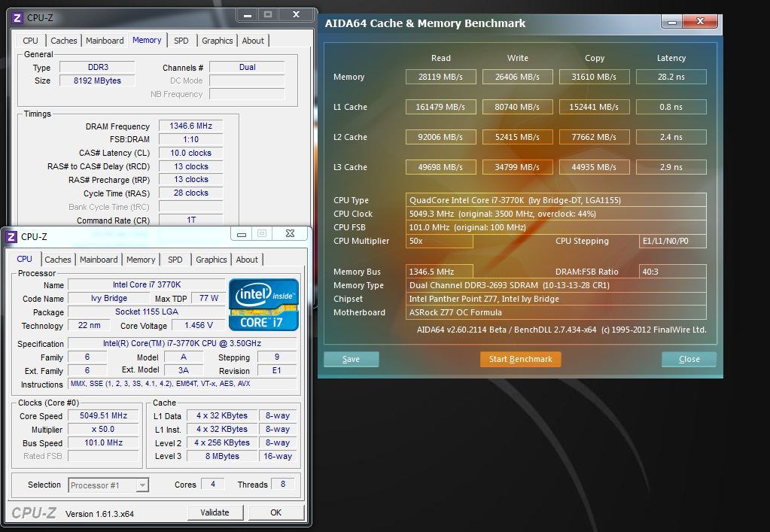This screenshot has height=532, width=770.
Task: Click Chipset field Intel Panther Point Z77
Action: pos(556,299)
